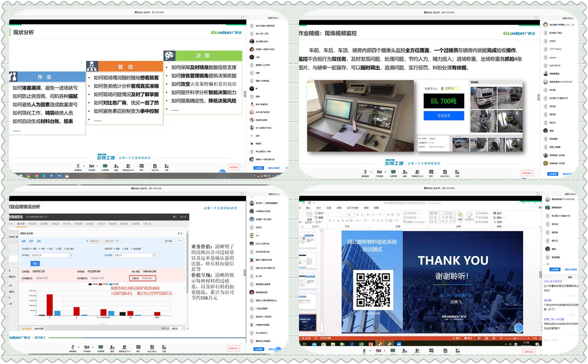Open share screen in top-left meeting toolbar
The height and width of the screenshot is (364, 588).
tap(105, 166)
